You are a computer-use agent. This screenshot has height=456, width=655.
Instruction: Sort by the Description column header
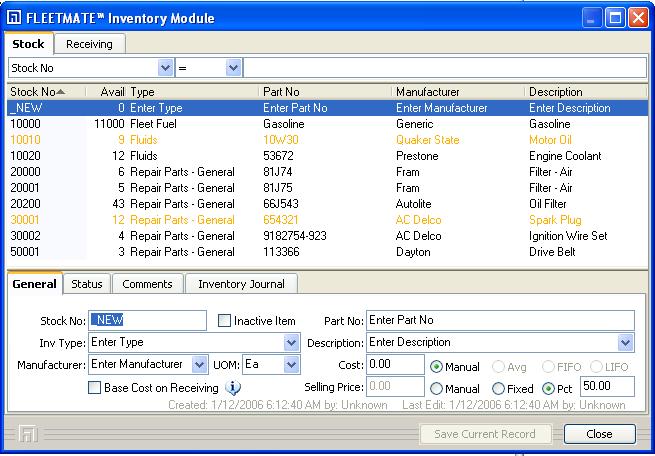click(x=586, y=92)
